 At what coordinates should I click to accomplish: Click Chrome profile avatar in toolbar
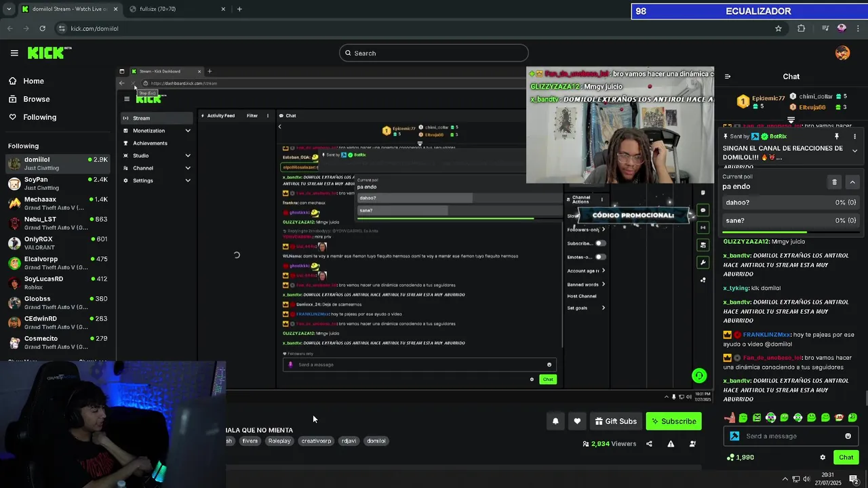pos(842,28)
